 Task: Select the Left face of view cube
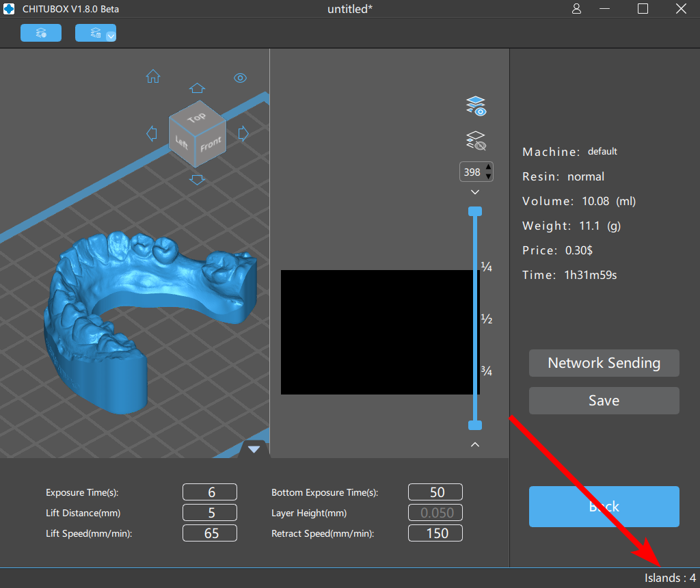coord(182,142)
